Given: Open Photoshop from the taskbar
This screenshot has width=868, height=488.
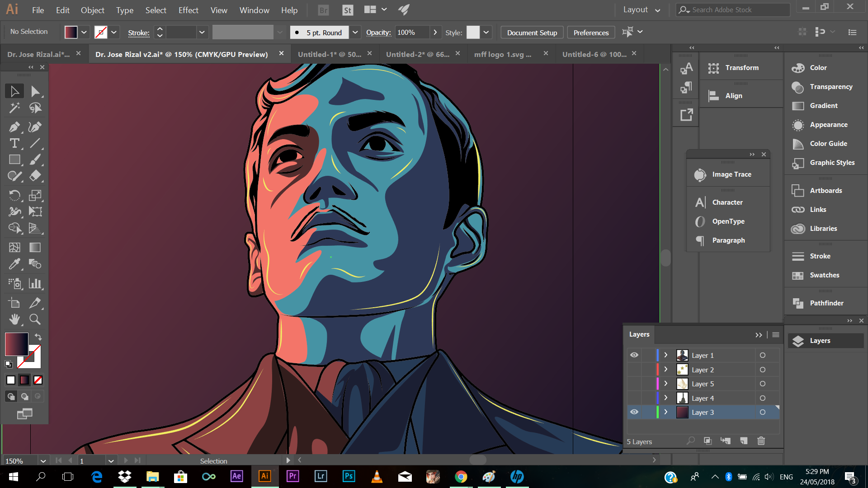Looking at the screenshot, I should [349, 476].
